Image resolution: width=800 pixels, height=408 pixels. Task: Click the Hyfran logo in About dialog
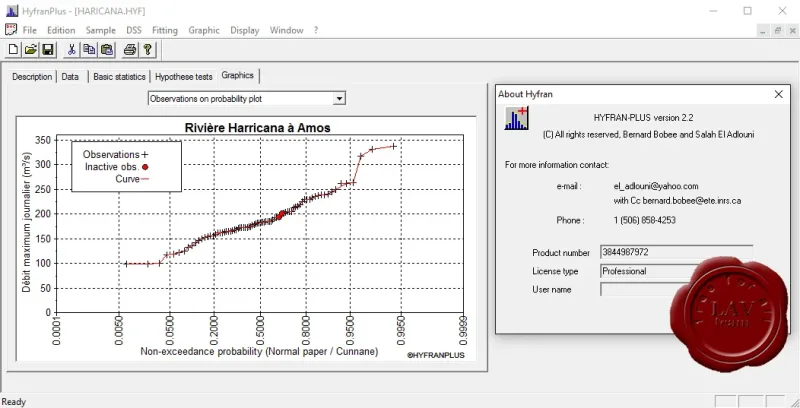pyautogui.click(x=516, y=118)
